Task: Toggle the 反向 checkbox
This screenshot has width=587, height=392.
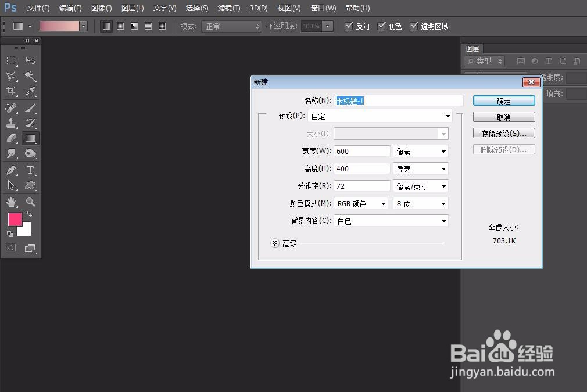Action: [349, 26]
